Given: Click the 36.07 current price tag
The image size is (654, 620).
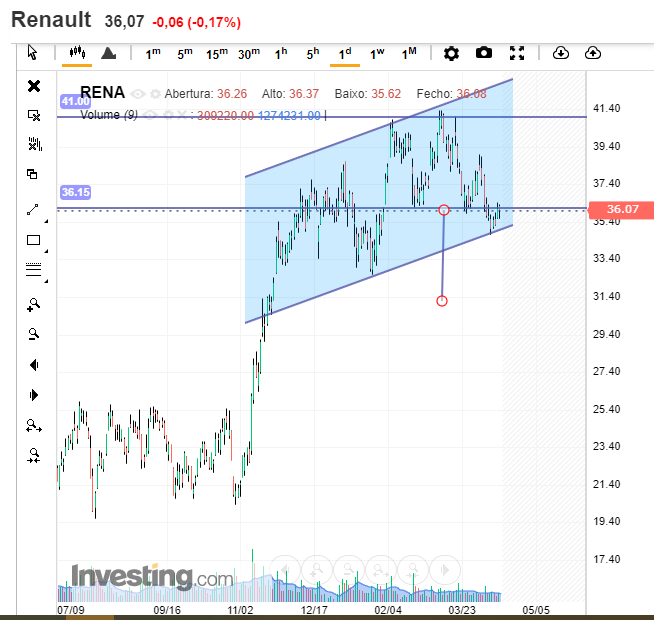Looking at the screenshot, I should pos(621,209).
